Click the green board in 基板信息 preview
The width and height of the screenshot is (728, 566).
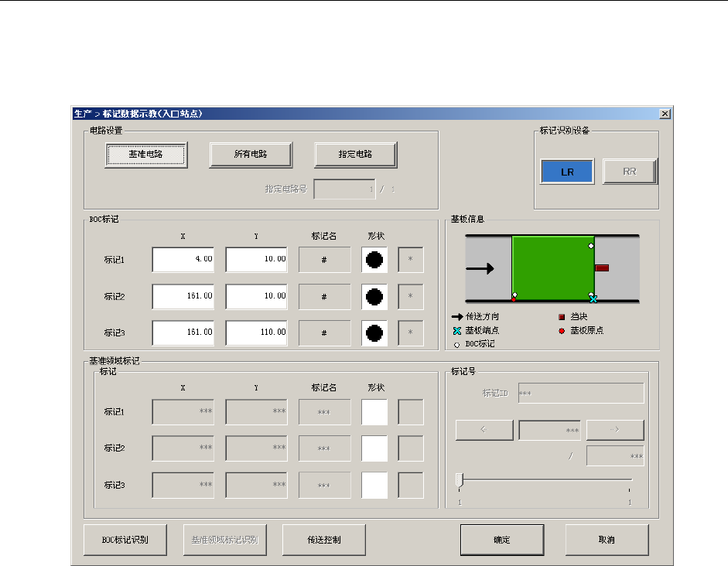[552, 268]
